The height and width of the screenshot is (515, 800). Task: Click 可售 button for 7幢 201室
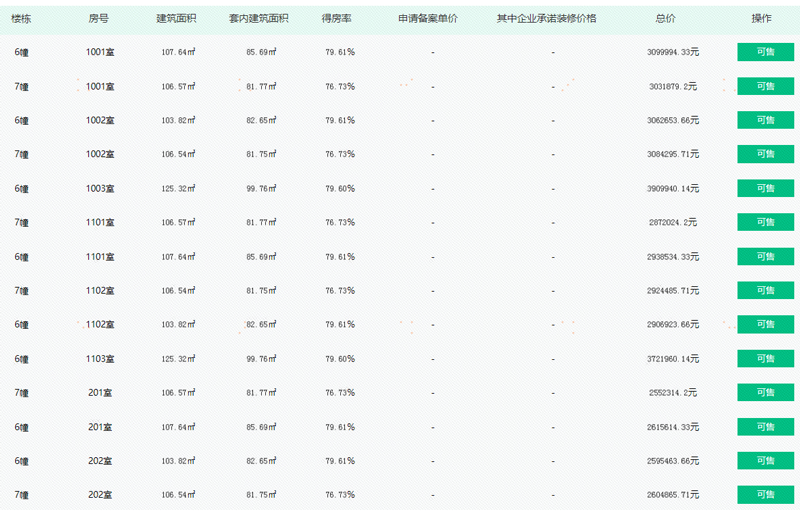point(765,393)
